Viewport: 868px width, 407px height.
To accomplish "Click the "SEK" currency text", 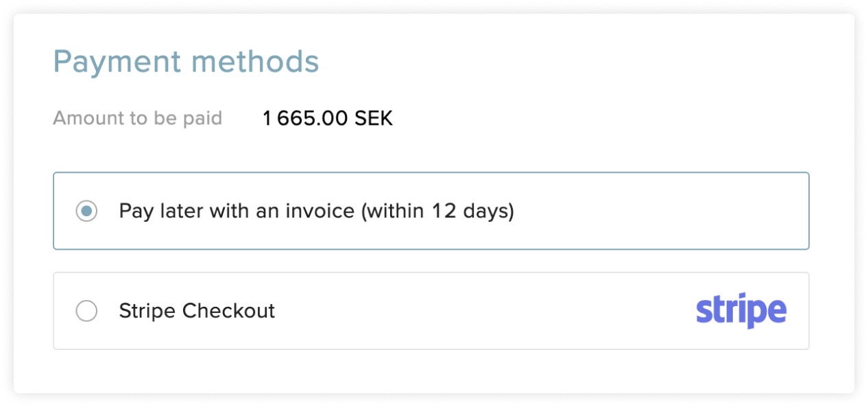I will (x=374, y=119).
